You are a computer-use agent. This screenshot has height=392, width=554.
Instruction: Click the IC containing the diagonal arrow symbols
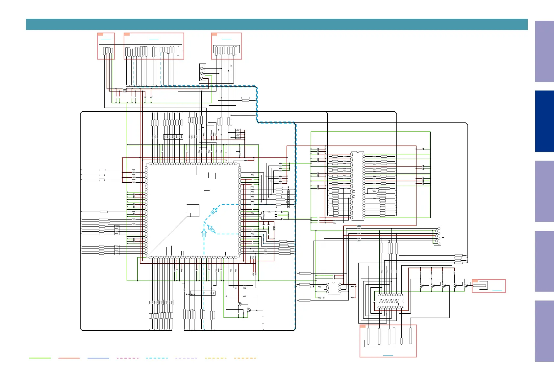[390, 301]
